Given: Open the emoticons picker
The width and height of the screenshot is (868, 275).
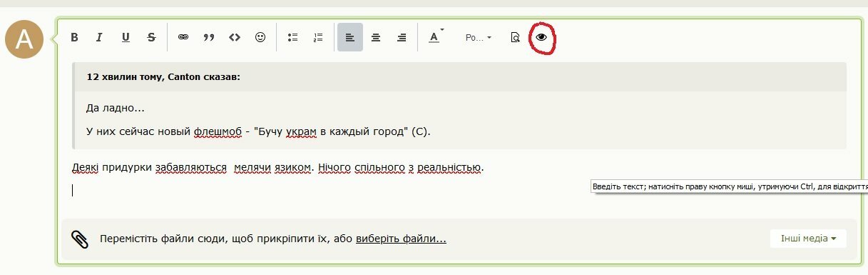Looking at the screenshot, I should tap(260, 38).
